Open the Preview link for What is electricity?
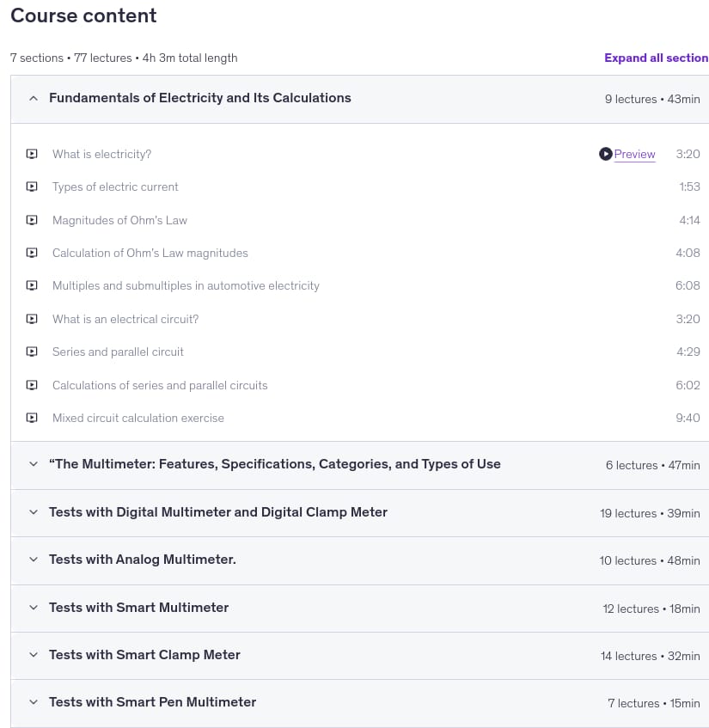709x728 pixels. [x=634, y=154]
